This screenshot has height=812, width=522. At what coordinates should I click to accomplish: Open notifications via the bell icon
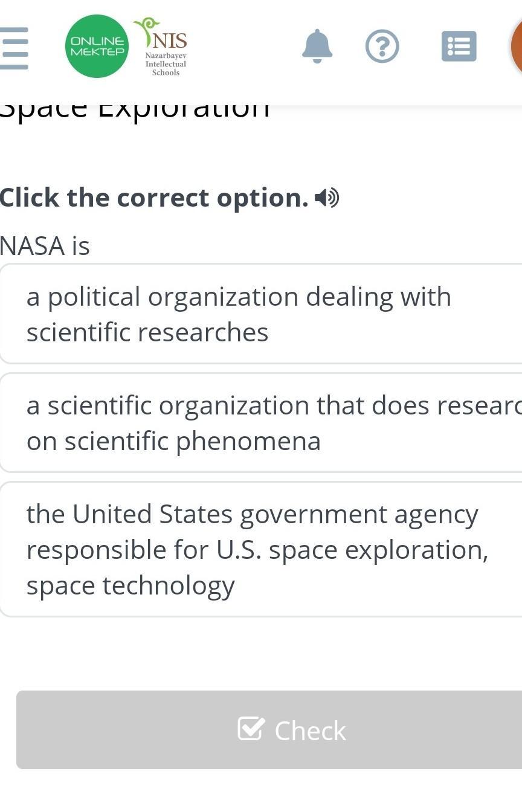[317, 47]
